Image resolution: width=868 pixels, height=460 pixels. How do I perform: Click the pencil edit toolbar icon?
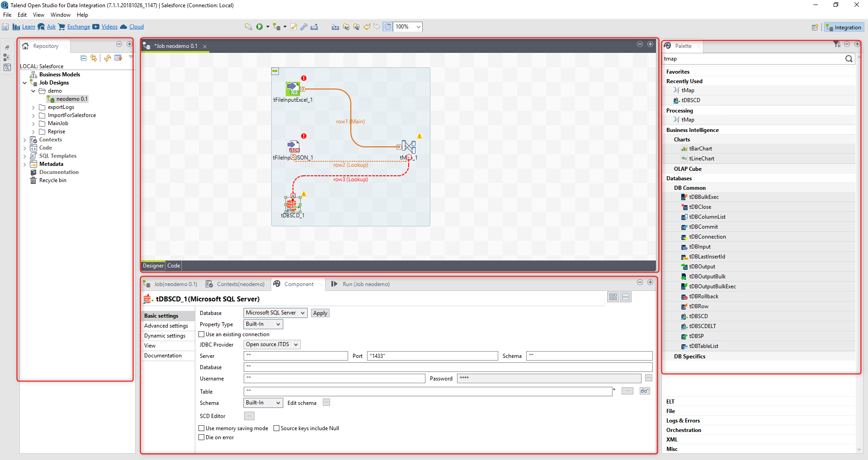click(293, 27)
